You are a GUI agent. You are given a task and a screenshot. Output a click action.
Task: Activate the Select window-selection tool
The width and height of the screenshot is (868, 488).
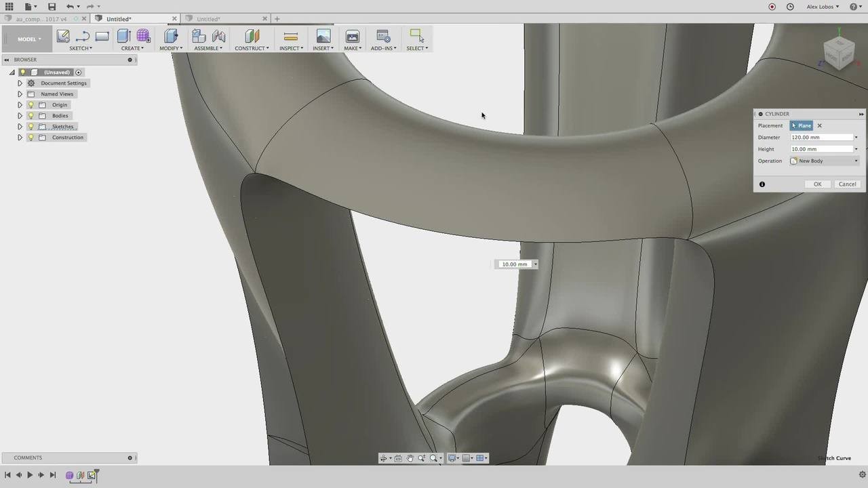[x=417, y=36]
